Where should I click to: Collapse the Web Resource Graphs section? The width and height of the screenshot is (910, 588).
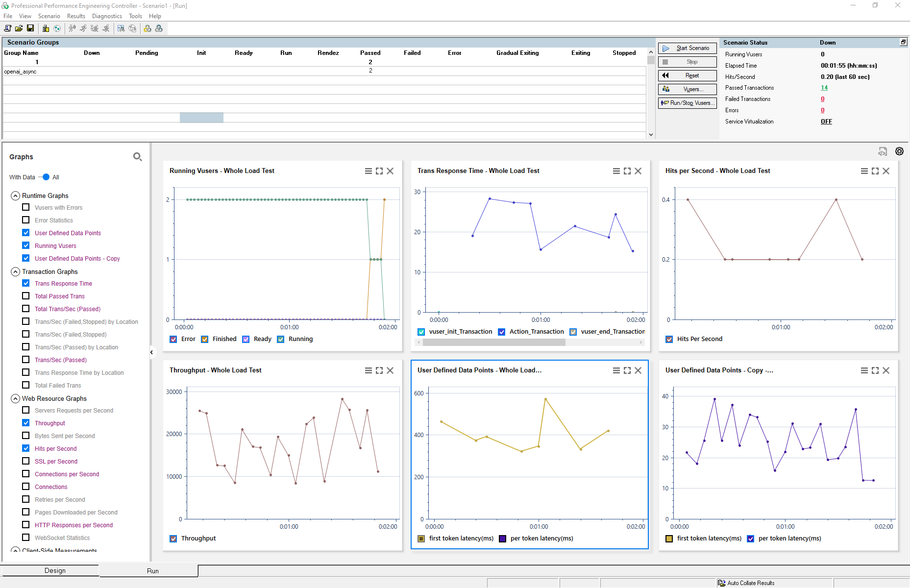[x=15, y=398]
